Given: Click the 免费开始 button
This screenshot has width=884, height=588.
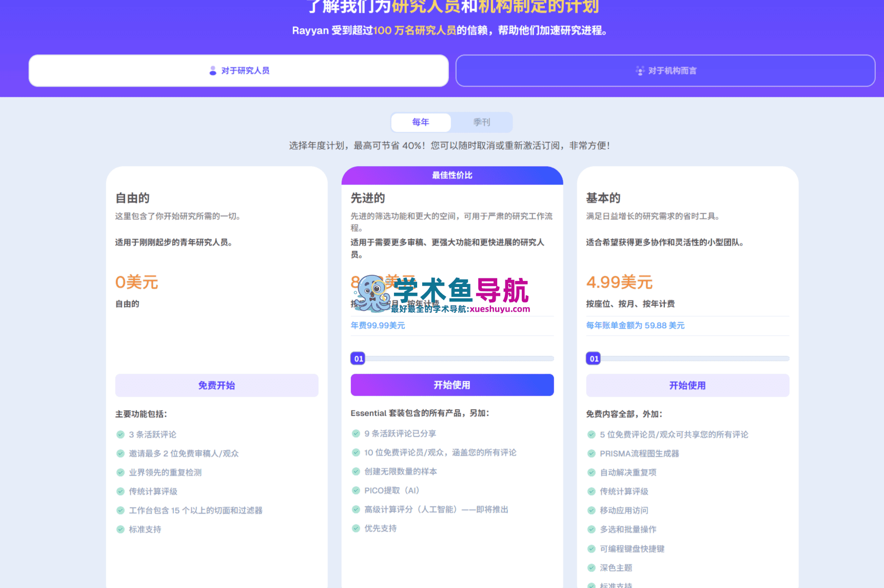Looking at the screenshot, I should 217,386.
